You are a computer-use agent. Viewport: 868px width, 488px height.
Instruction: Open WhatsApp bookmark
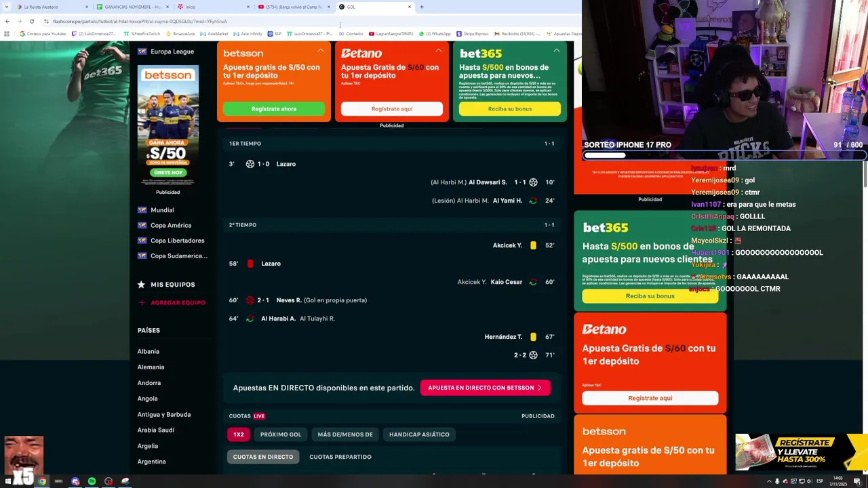[x=435, y=34]
